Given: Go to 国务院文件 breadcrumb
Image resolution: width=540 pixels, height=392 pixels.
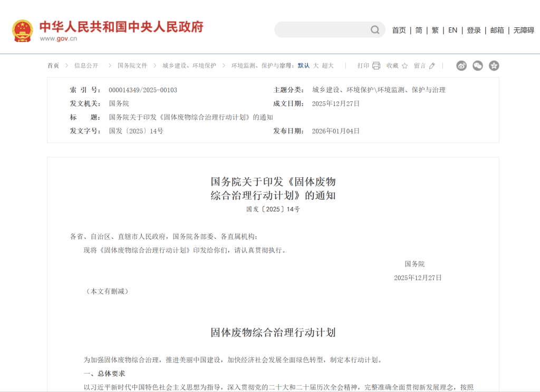Looking at the screenshot, I should (132, 66).
